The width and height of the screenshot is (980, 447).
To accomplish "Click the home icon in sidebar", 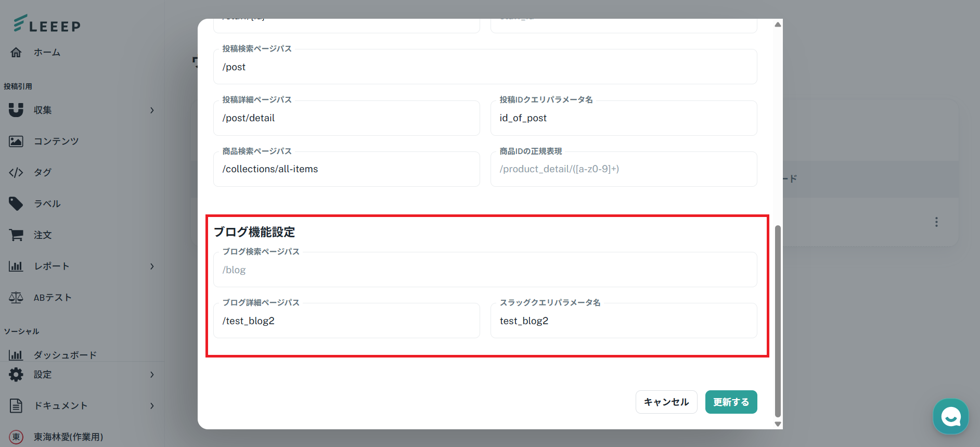I will tap(16, 53).
